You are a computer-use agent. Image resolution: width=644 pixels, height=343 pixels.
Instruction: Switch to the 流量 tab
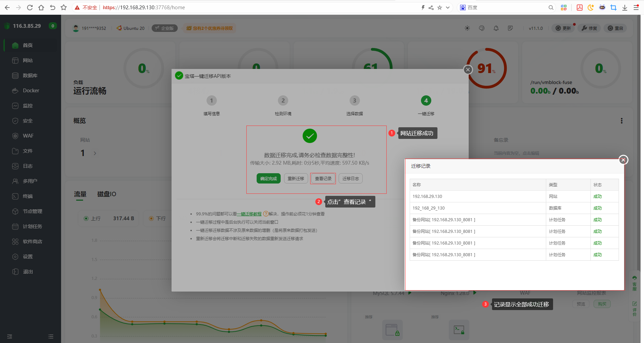point(80,194)
